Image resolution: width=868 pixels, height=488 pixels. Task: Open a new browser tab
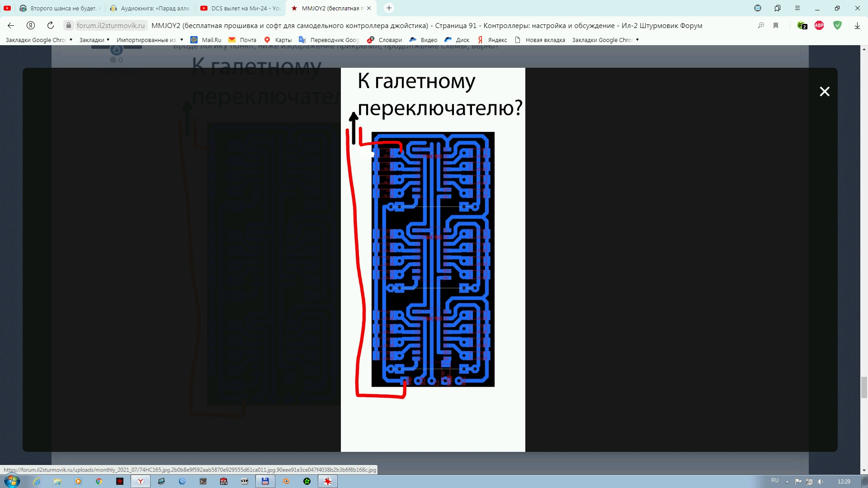pyautogui.click(x=389, y=8)
